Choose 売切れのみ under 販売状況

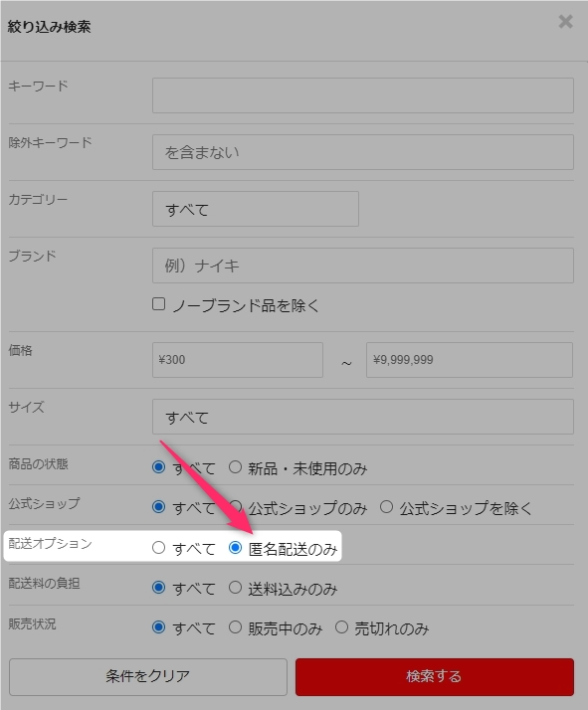pos(341,627)
